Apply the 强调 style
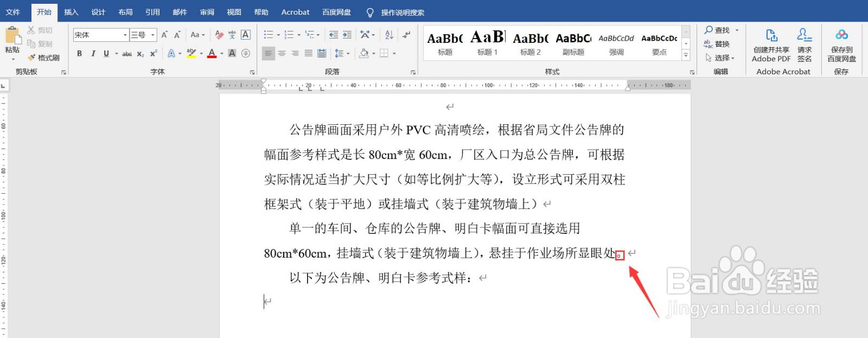Viewport: 868px width, 338px height. point(616,43)
